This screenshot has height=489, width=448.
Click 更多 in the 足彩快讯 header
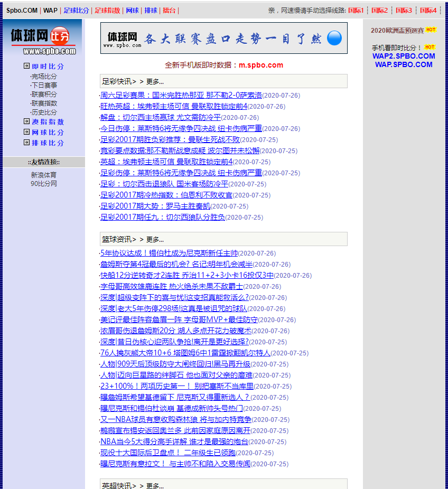point(155,82)
